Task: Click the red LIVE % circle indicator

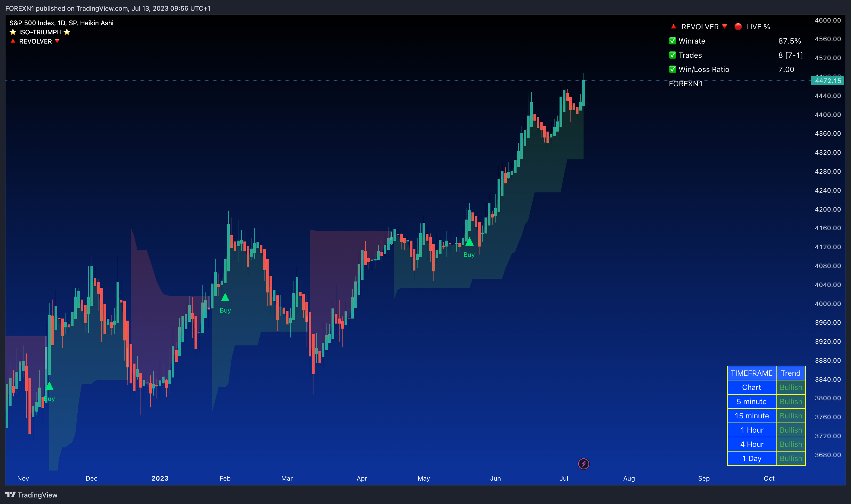Action: click(x=738, y=26)
